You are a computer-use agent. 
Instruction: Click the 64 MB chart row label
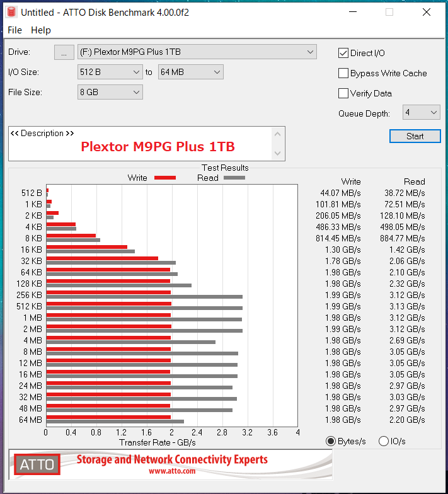point(30,420)
